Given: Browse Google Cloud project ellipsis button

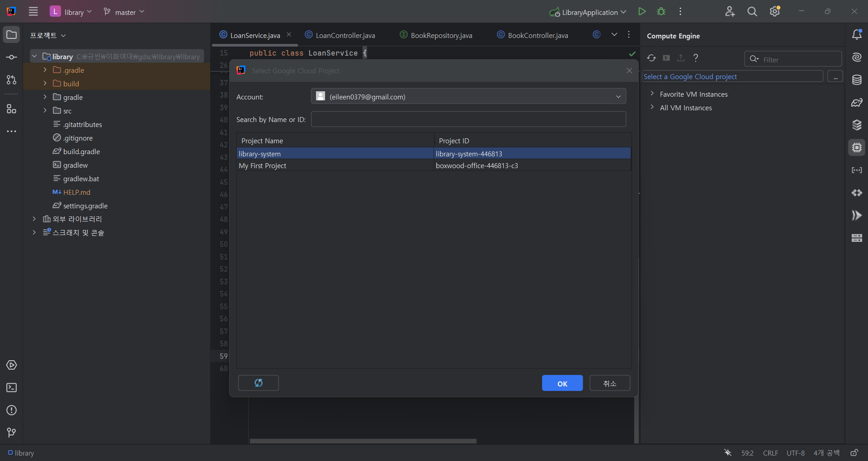Looking at the screenshot, I should (x=835, y=77).
